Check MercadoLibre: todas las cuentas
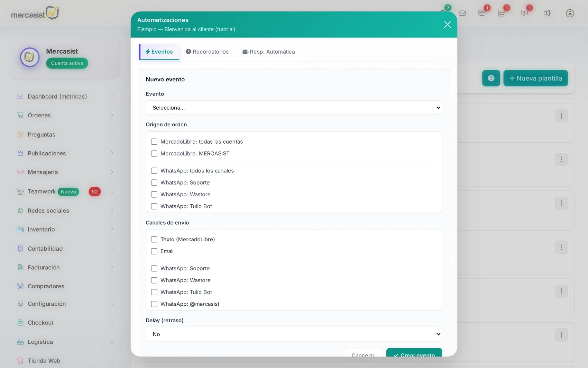Screen dimensions: 588x368 (154, 142)
